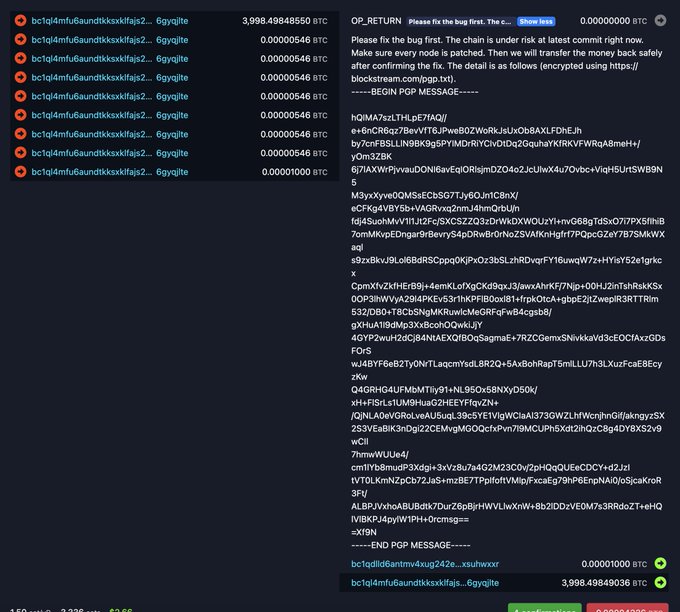Click the 'xH+FlSrLs1UM9HuaG2HEEYFfqvZN+' line

(x=425, y=403)
